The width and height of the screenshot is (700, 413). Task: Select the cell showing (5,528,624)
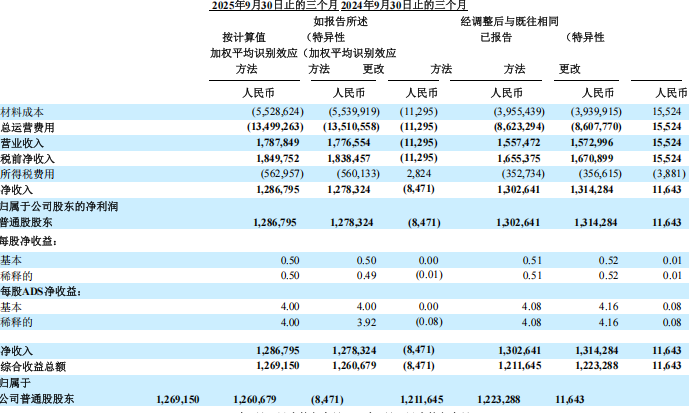click(x=267, y=112)
